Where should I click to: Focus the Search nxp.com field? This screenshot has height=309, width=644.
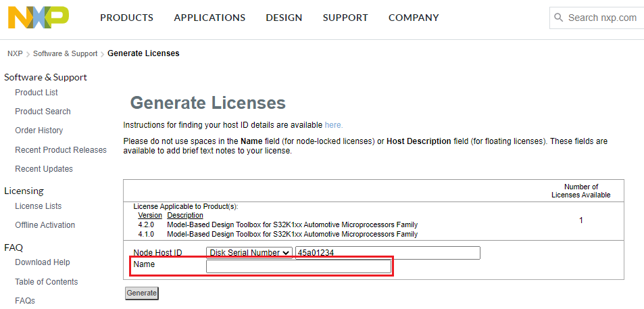click(603, 18)
